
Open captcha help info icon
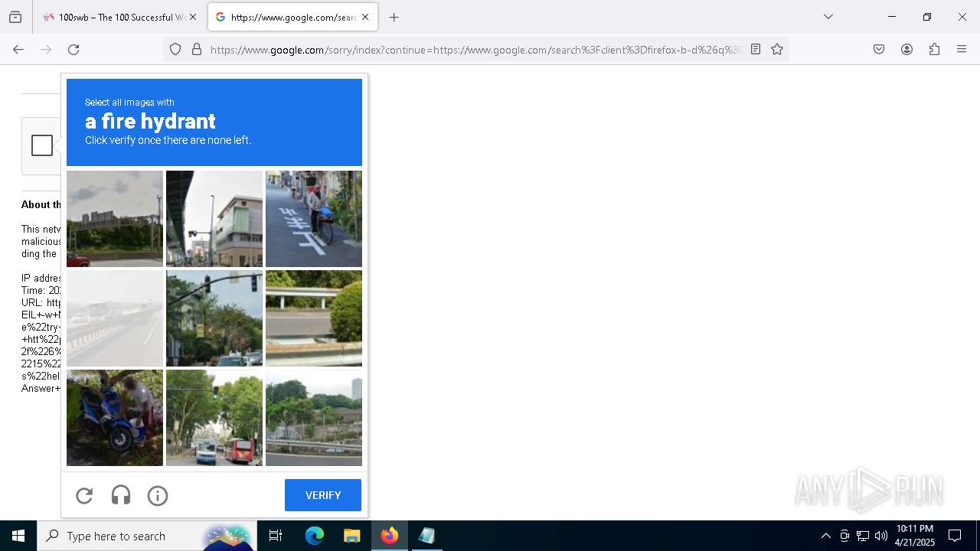coord(158,496)
